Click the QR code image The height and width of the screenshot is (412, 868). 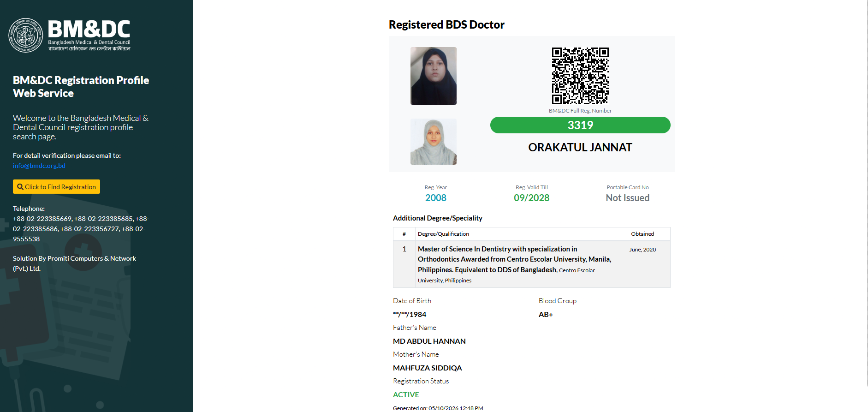[580, 76]
